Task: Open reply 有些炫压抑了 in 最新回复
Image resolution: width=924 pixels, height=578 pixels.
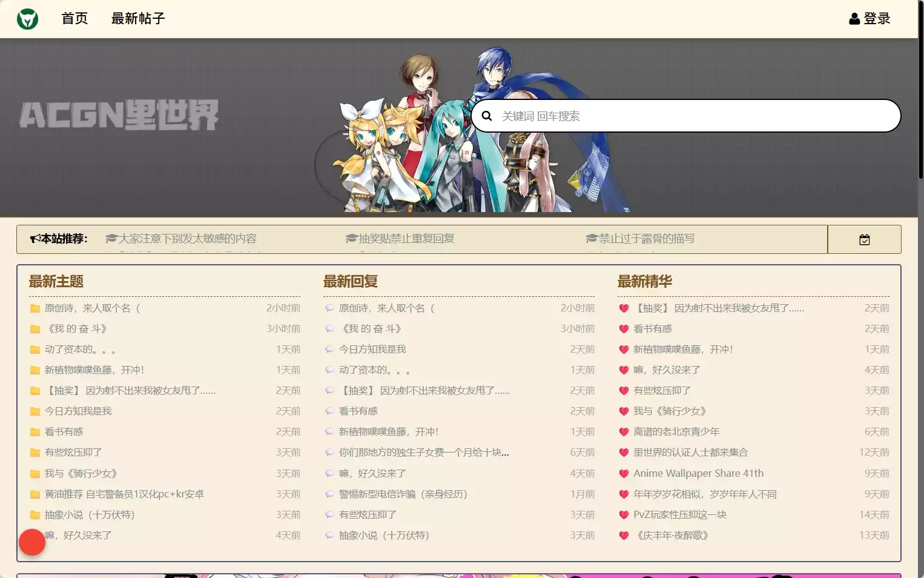Action: [x=368, y=515]
